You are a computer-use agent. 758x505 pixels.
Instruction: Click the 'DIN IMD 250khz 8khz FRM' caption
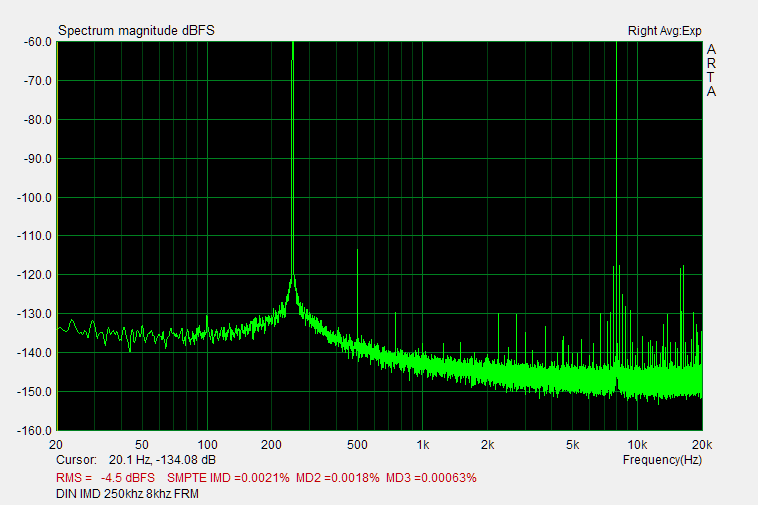pyautogui.click(x=127, y=494)
